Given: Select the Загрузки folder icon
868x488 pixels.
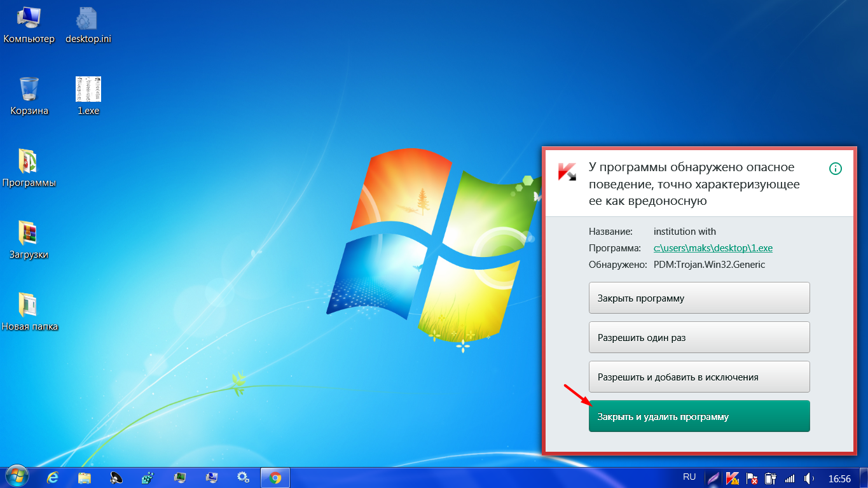Looking at the screenshot, I should pyautogui.click(x=29, y=241).
